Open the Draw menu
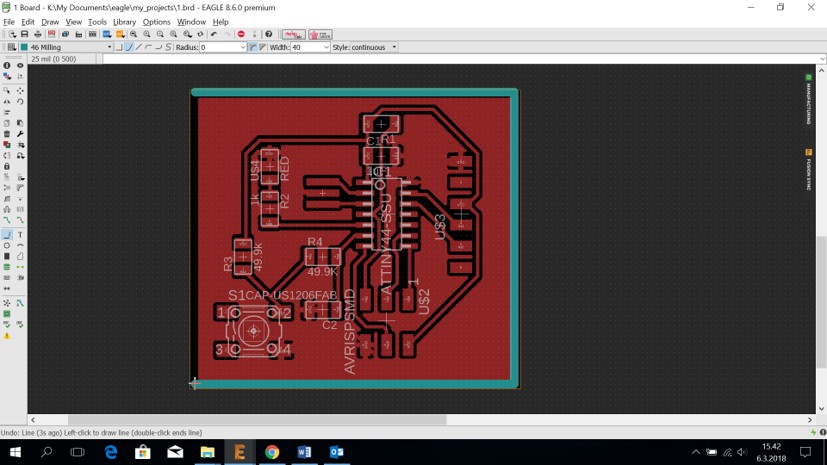 pos(50,22)
